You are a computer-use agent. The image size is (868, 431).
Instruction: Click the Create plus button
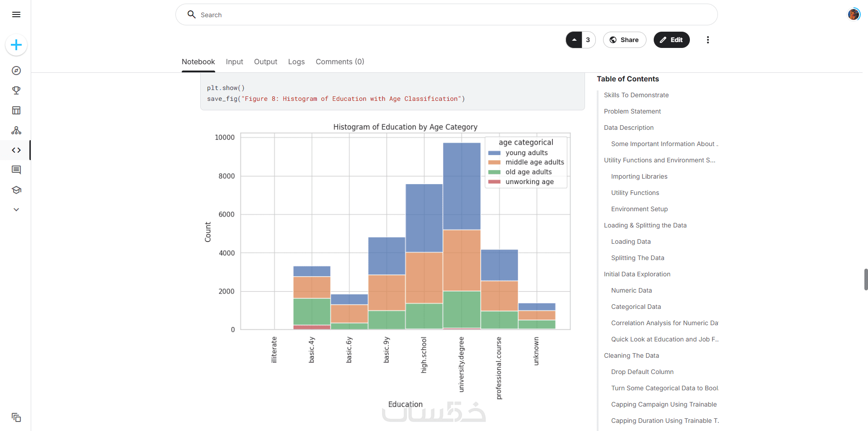pos(16,45)
